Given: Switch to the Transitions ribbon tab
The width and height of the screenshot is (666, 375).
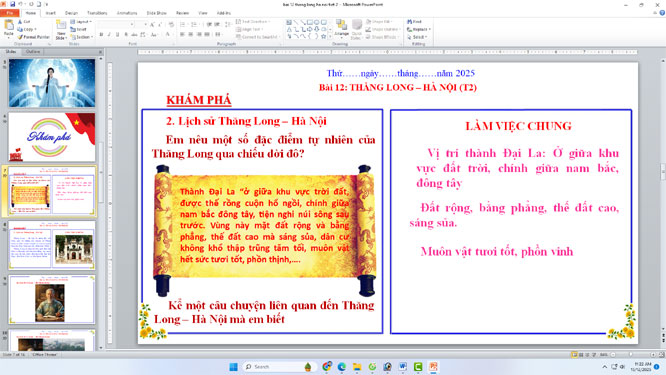Looking at the screenshot, I should pyautogui.click(x=97, y=13).
